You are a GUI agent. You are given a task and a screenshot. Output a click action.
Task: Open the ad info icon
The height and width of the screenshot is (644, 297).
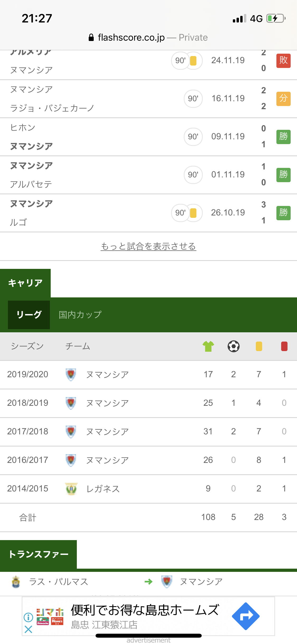point(28,617)
